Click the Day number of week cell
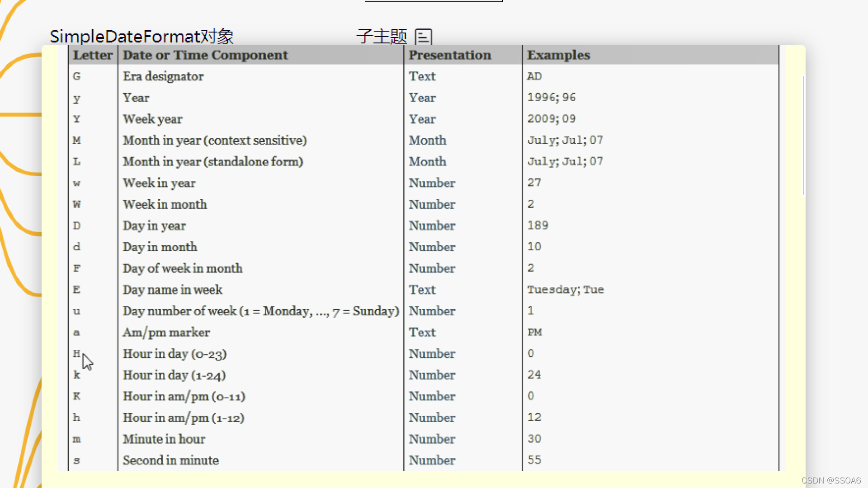Image resolution: width=868 pixels, height=488 pixels. [x=261, y=311]
